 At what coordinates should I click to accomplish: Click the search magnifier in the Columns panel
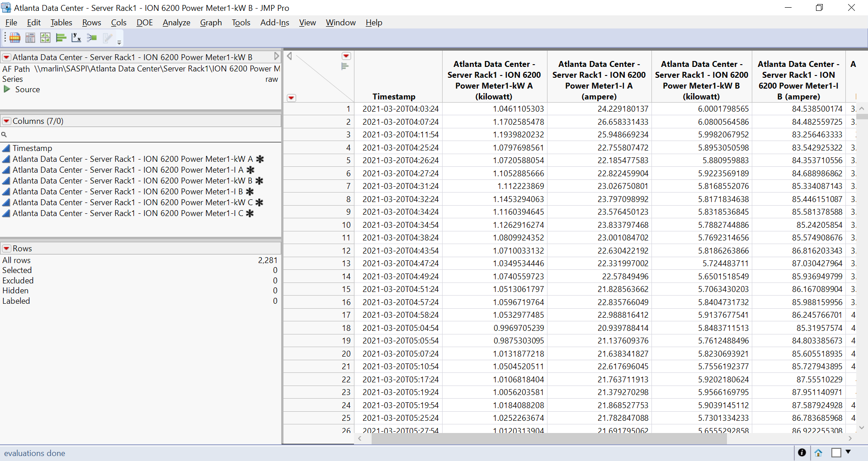click(x=5, y=134)
